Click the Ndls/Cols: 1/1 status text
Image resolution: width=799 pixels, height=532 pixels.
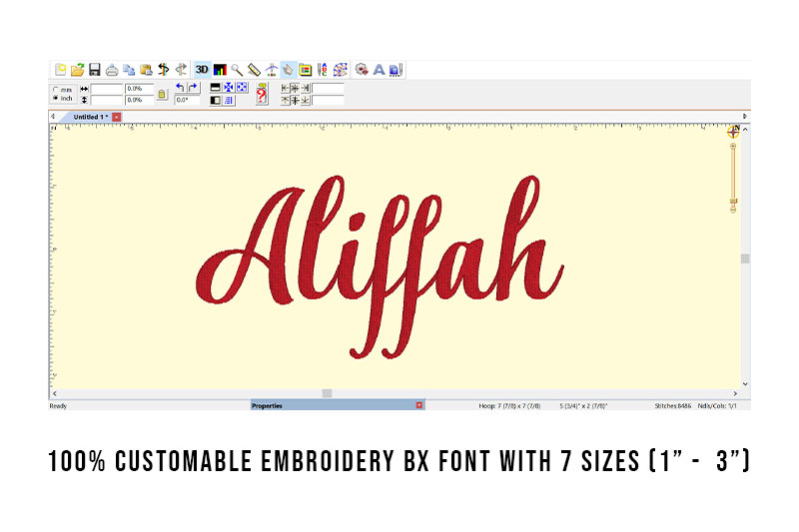(x=717, y=406)
